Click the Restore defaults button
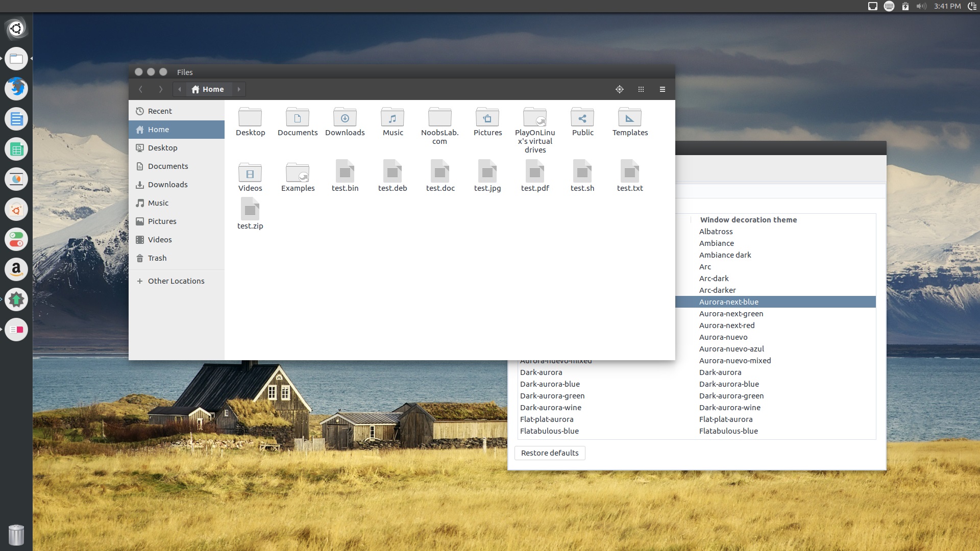Image resolution: width=980 pixels, height=551 pixels. (550, 453)
